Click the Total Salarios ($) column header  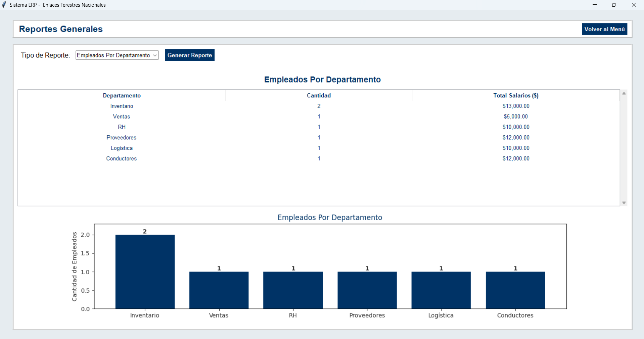pyautogui.click(x=516, y=96)
